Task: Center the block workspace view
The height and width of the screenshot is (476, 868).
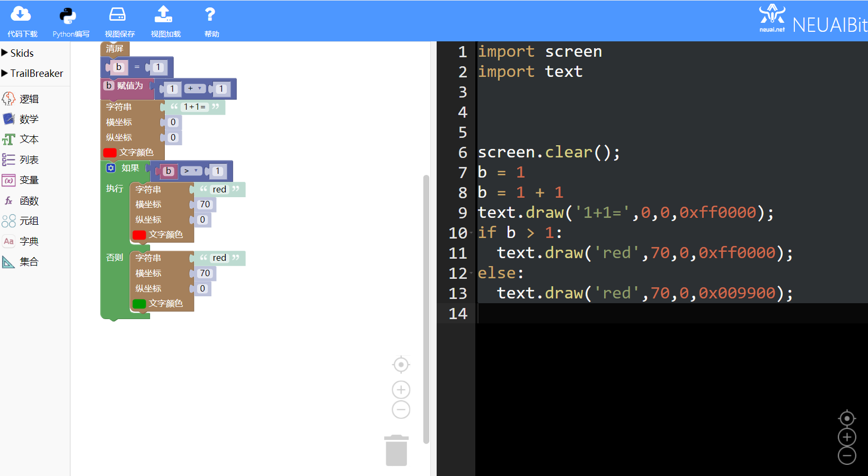Action: [401, 365]
